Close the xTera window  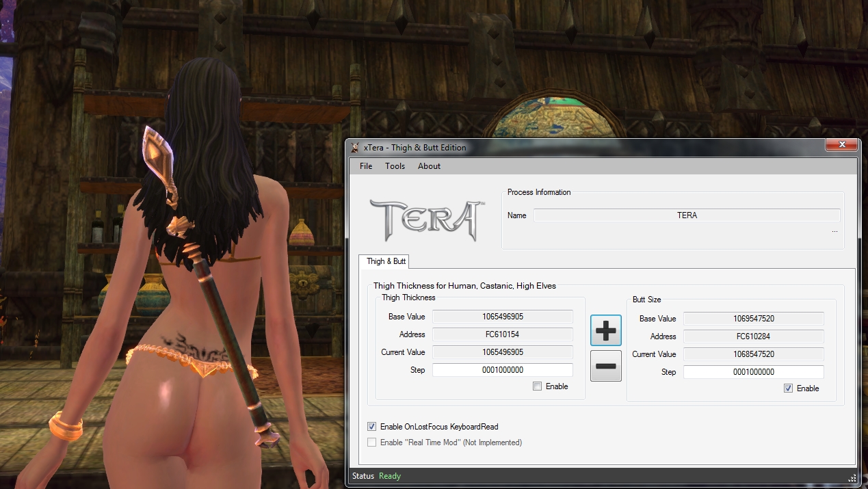(x=842, y=145)
